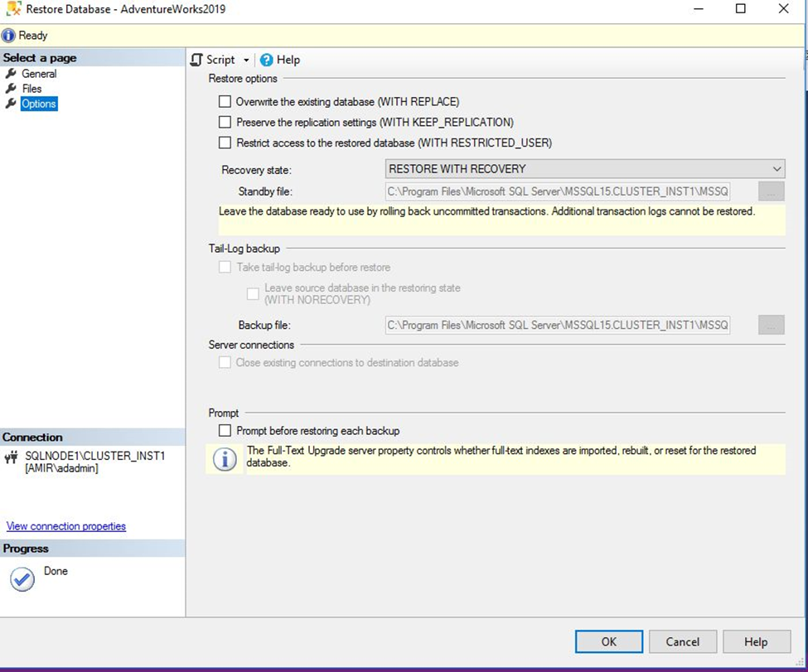808x672 pixels.
Task: Switch to the General page
Action: [x=40, y=73]
